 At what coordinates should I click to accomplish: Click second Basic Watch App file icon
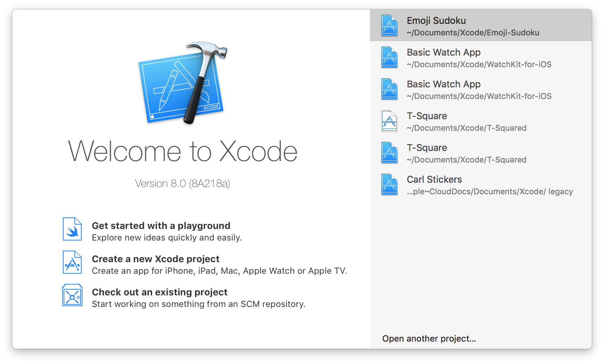[x=389, y=89]
